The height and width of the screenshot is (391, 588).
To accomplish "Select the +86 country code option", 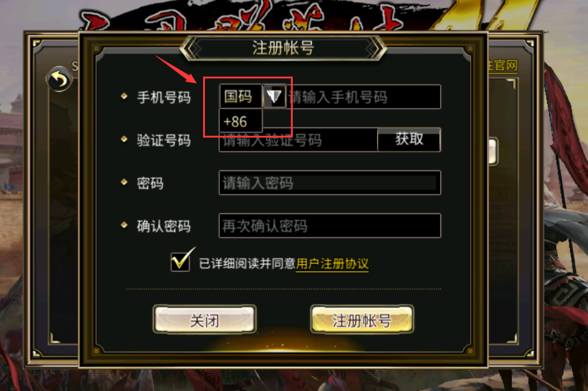I will point(240,121).
